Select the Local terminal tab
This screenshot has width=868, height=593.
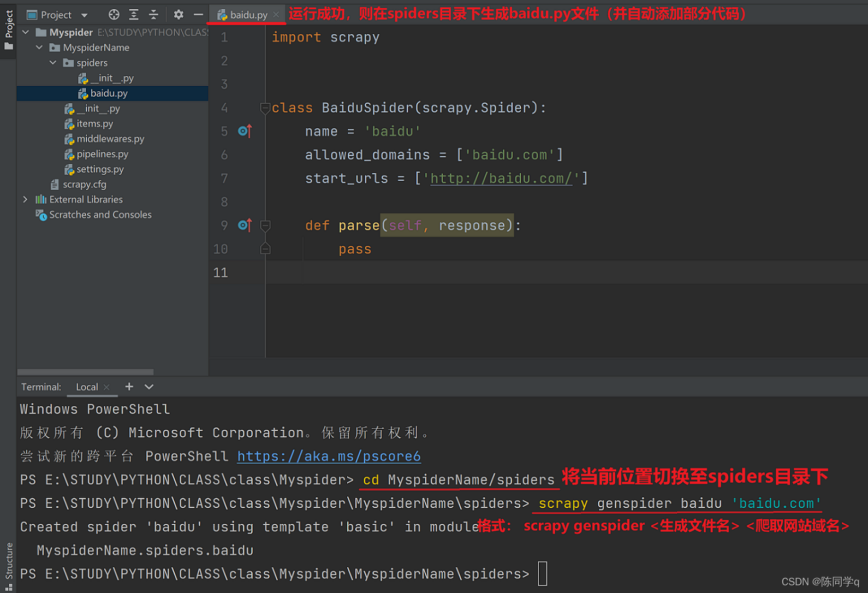pos(87,387)
